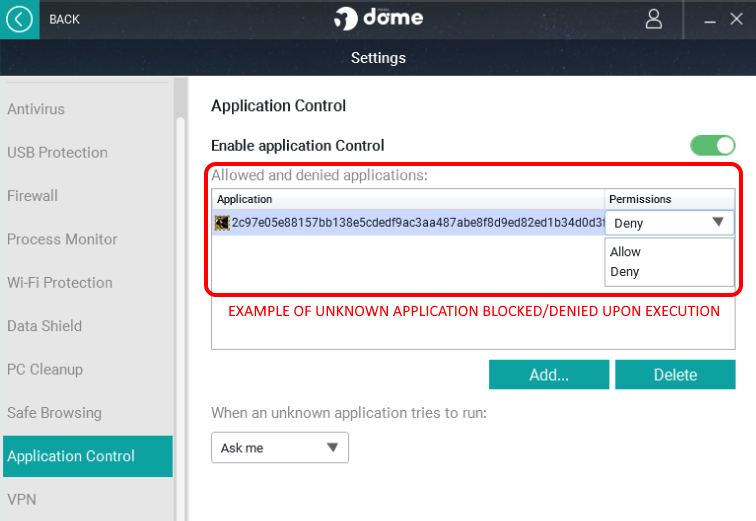
Task: Close the Dome window
Action: [x=737, y=19]
